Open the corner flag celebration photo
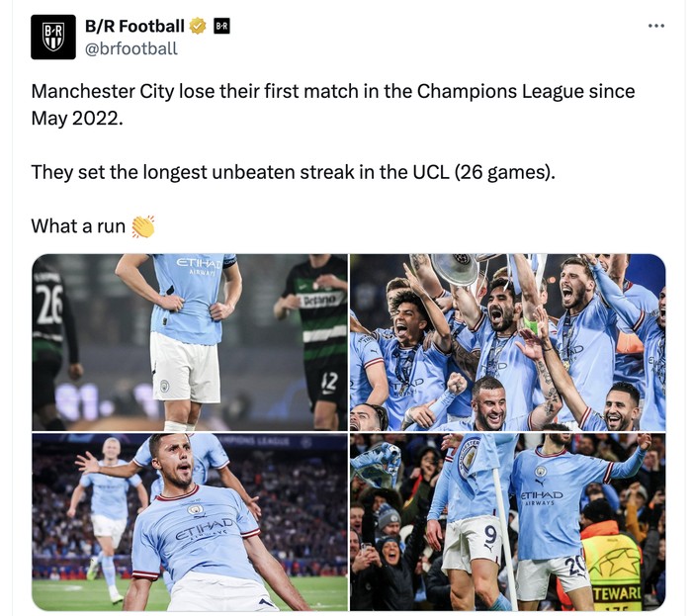 507,522
